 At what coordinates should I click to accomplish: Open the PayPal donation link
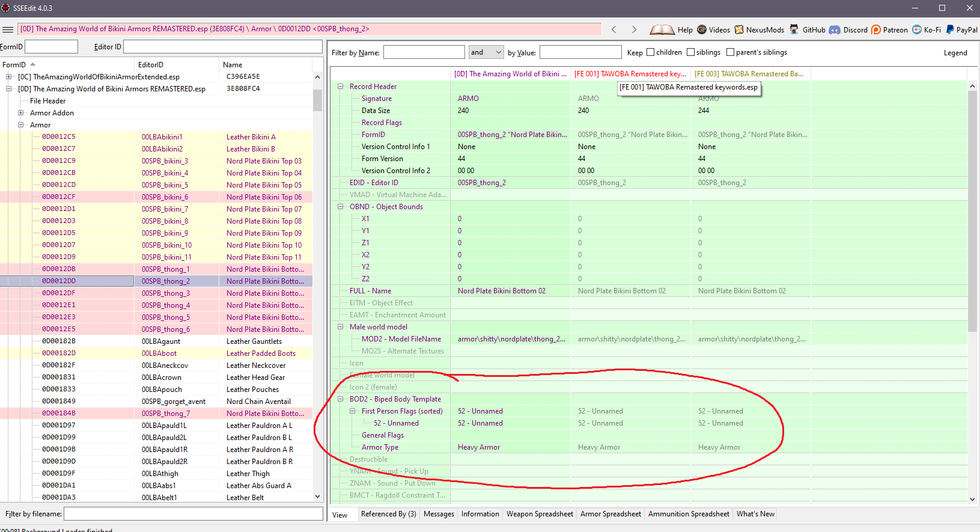[961, 29]
